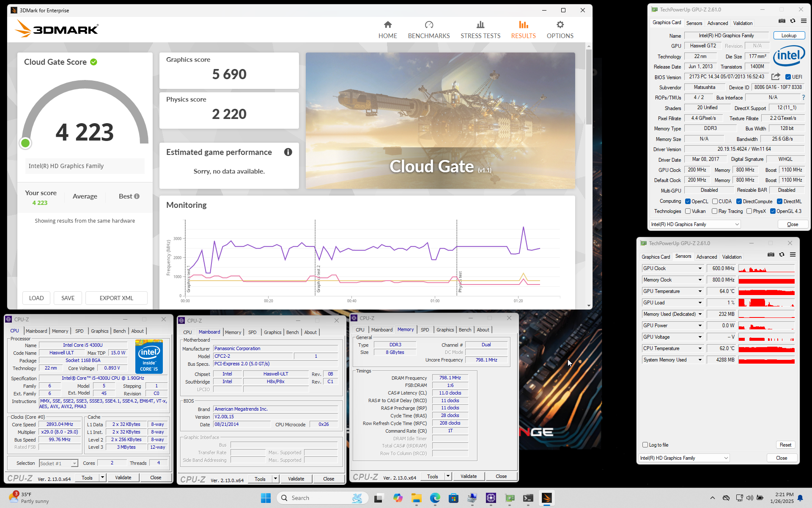Toggle the DirectCompute checkbox

[739, 202]
